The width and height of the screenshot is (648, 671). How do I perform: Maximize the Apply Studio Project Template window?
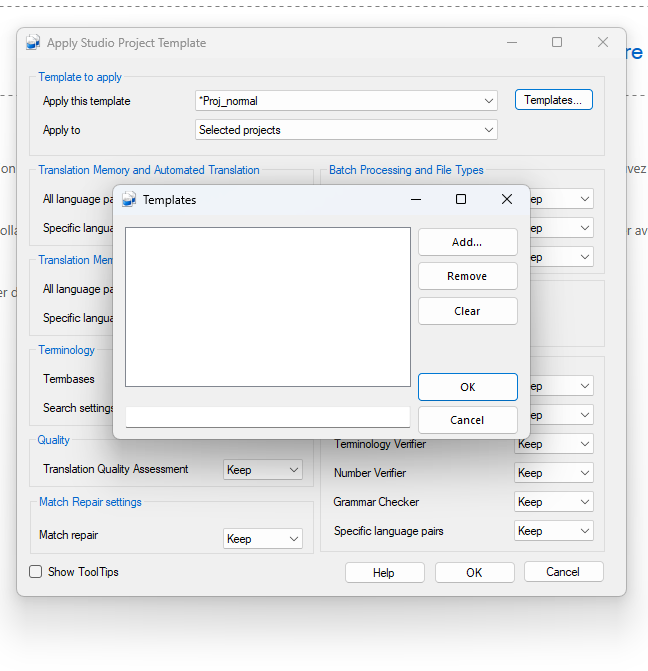coord(557,42)
